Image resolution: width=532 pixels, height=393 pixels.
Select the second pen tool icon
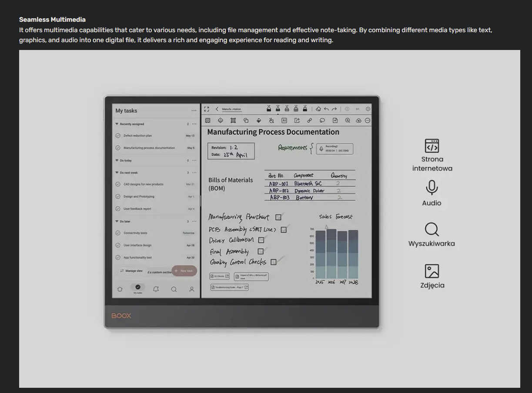pyautogui.click(x=278, y=109)
